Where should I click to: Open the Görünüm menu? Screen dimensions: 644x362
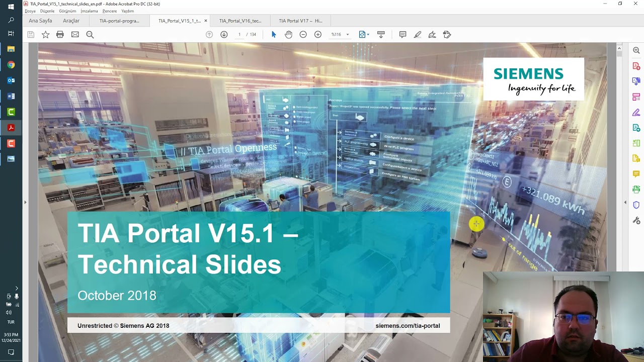67,11
